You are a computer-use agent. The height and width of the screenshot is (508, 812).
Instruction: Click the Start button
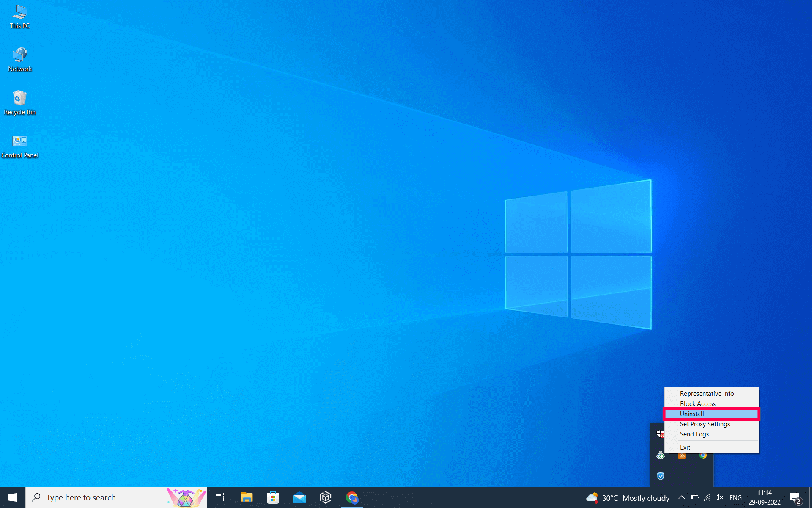[12, 497]
